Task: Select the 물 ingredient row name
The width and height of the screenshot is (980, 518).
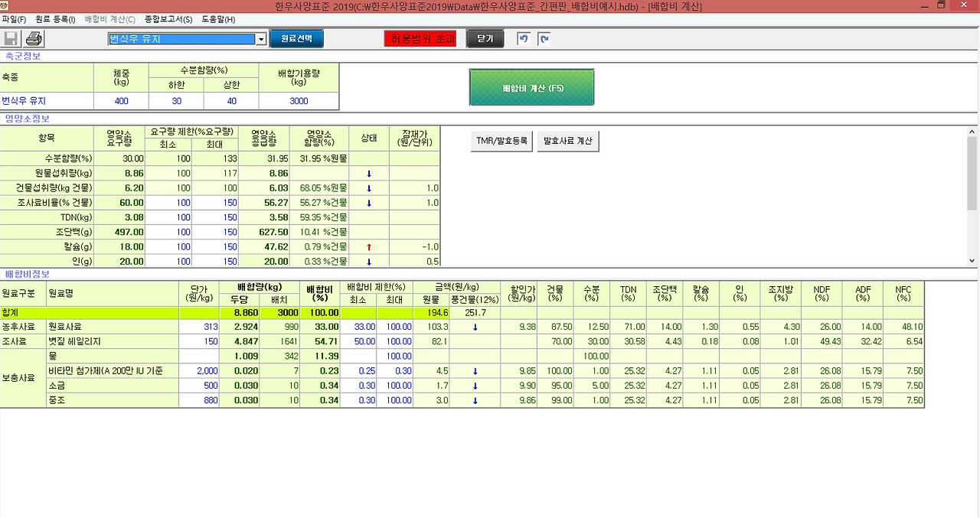Action: tap(113, 356)
